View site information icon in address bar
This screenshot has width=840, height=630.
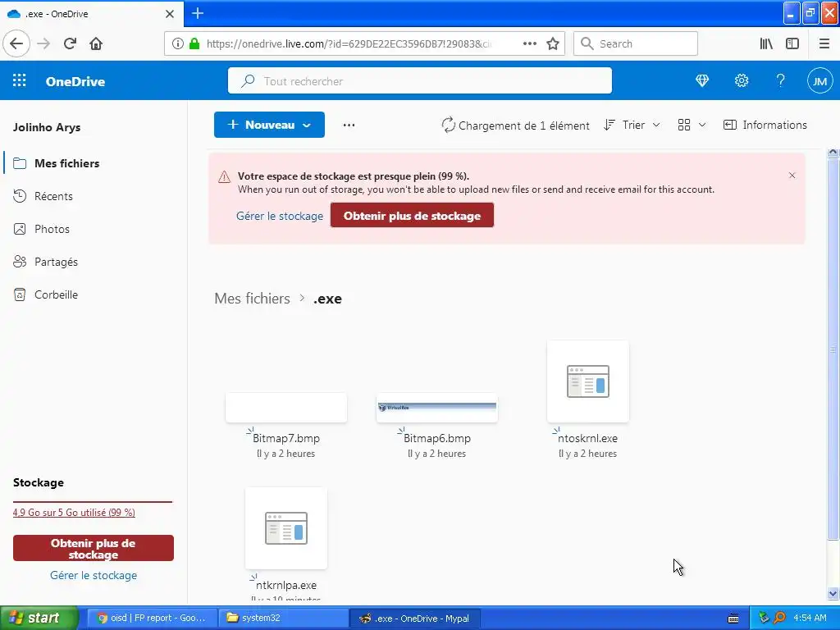click(x=177, y=43)
